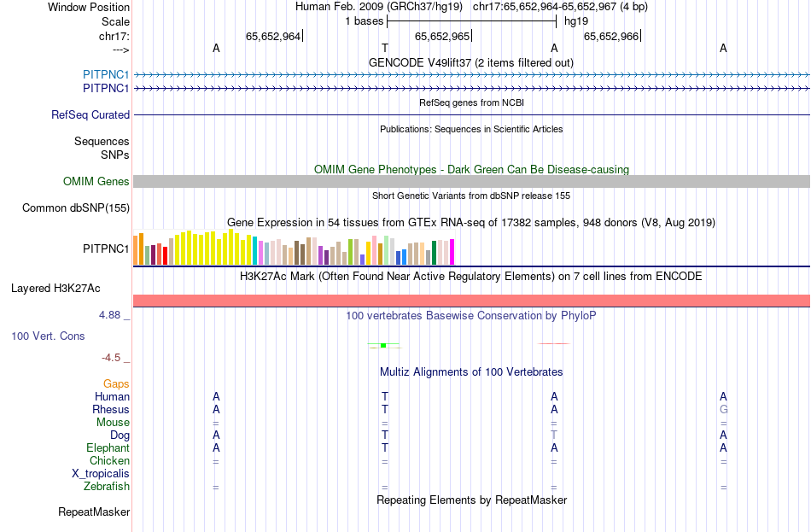This screenshot has width=811, height=532.
Task: Click the T base in the ruler sequence
Action: [385, 48]
